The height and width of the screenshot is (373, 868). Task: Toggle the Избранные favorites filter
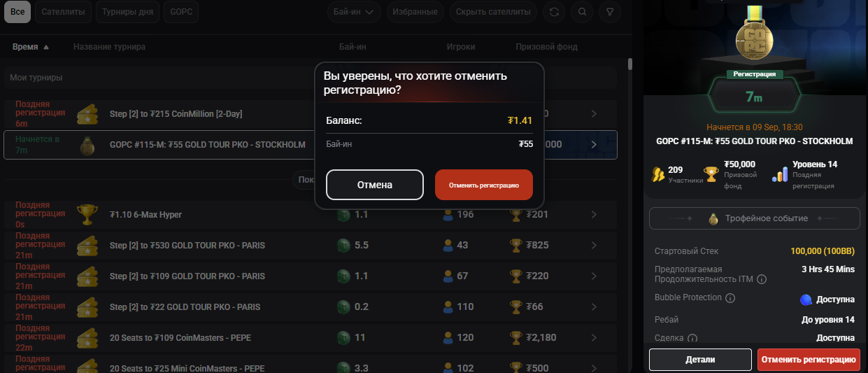tap(415, 12)
